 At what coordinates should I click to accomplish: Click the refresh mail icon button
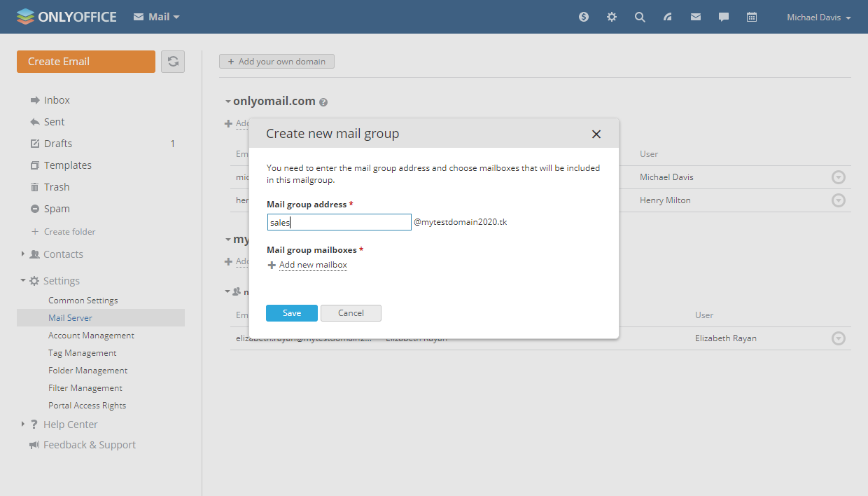173,62
